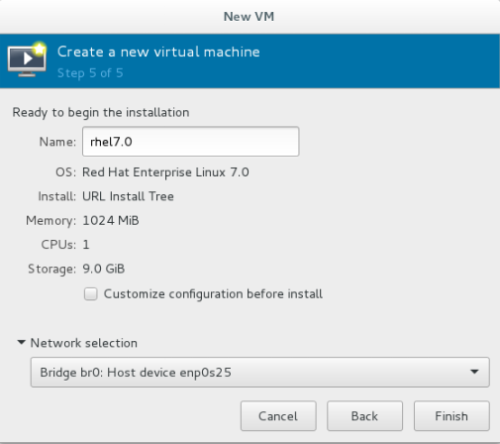Viewport: 500px width, 444px height.
Task: Click the Create a new virtual machine heading
Action: click(x=159, y=52)
